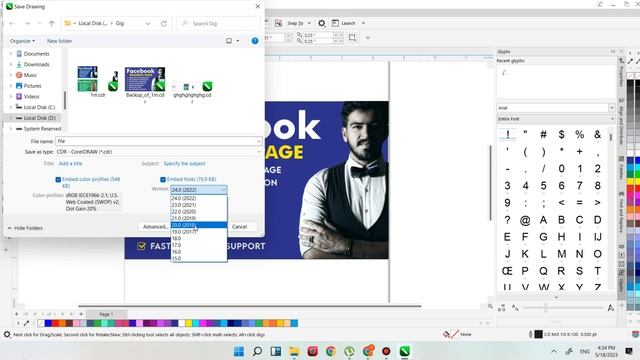Insert the @ glyph

click(525, 220)
